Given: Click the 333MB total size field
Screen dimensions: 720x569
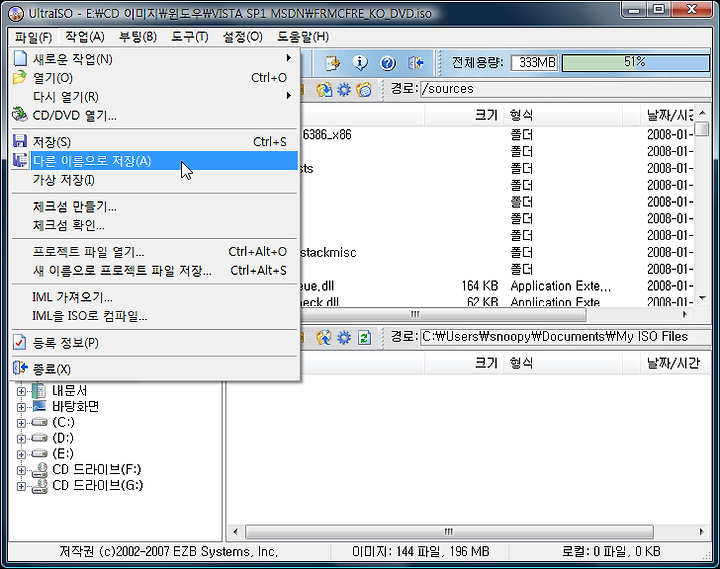Looking at the screenshot, I should coord(534,62).
